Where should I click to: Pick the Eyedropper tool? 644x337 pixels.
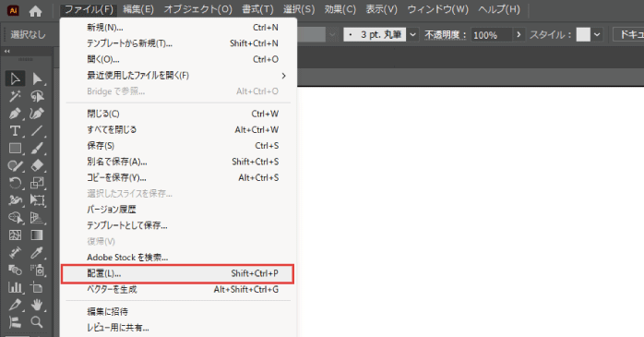tap(37, 252)
